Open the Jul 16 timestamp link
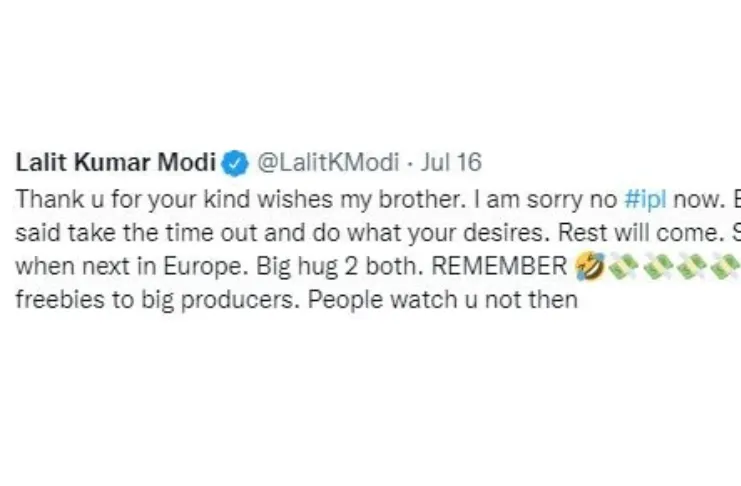This screenshot has width=741, height=486. point(451,163)
